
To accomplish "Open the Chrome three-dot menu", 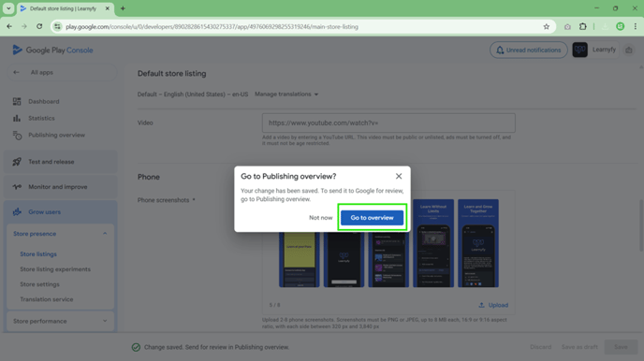I will (635, 27).
